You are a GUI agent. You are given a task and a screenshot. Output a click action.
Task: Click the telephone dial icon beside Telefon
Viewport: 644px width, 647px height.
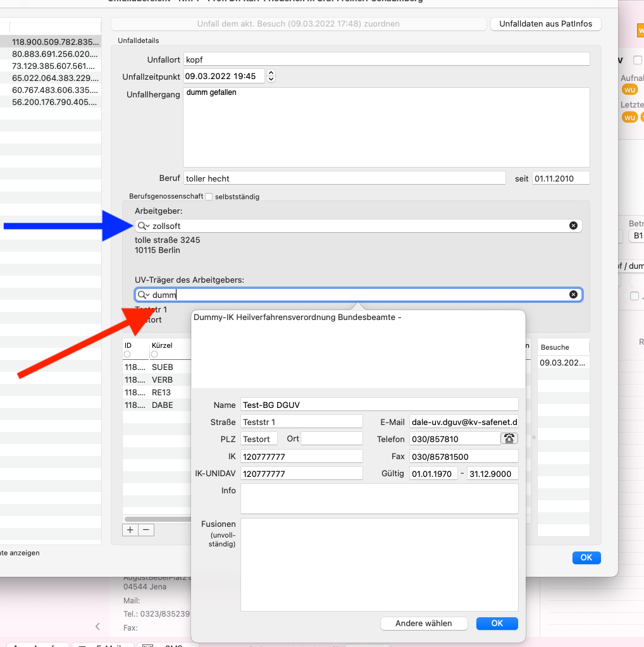(509, 439)
